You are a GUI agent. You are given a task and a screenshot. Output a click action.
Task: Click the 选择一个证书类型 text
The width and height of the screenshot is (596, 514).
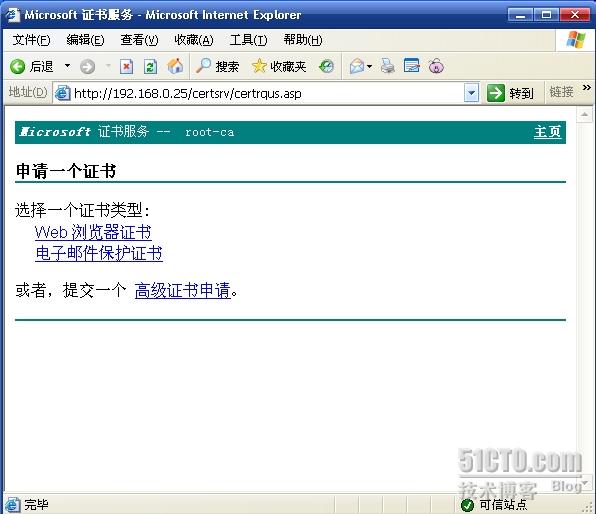(x=82, y=210)
